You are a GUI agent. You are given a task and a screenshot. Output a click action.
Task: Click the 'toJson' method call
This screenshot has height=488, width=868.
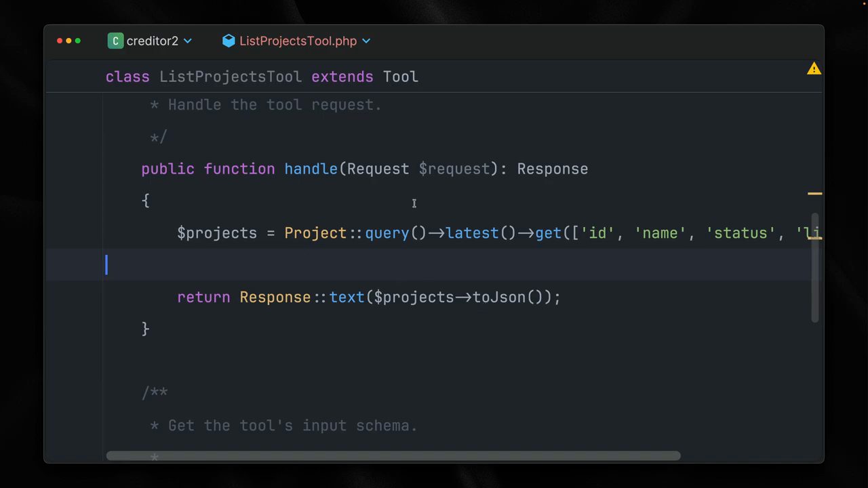coord(499,297)
